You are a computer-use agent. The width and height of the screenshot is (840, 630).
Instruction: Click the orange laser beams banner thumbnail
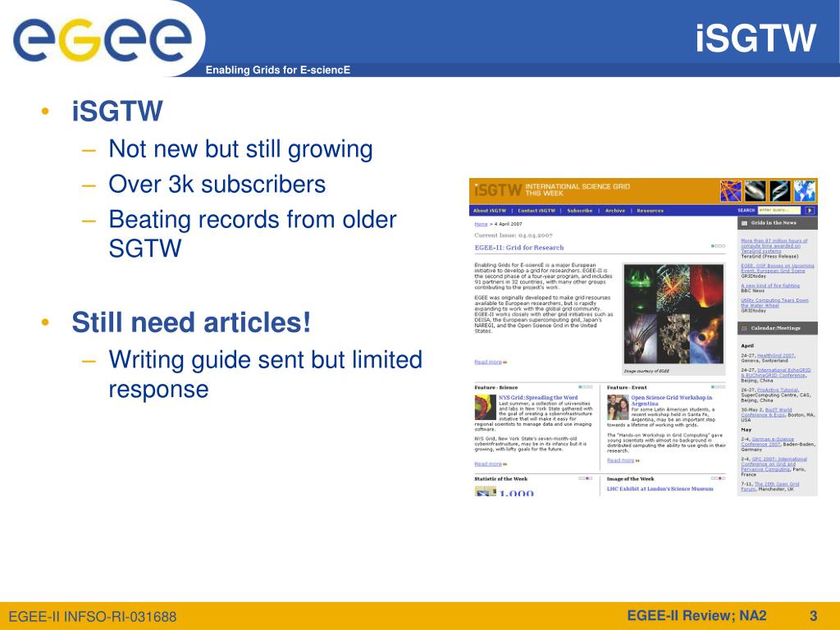[x=730, y=190]
